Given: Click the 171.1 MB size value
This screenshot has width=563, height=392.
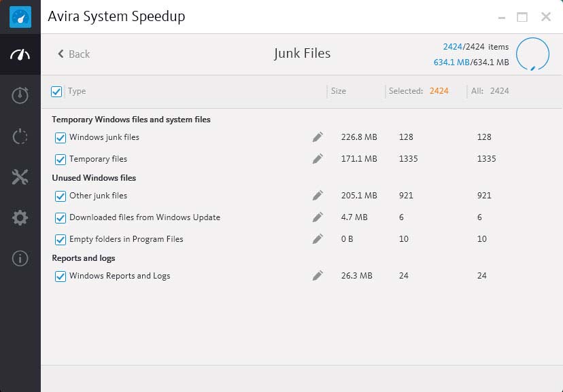Looking at the screenshot, I should 359,159.
